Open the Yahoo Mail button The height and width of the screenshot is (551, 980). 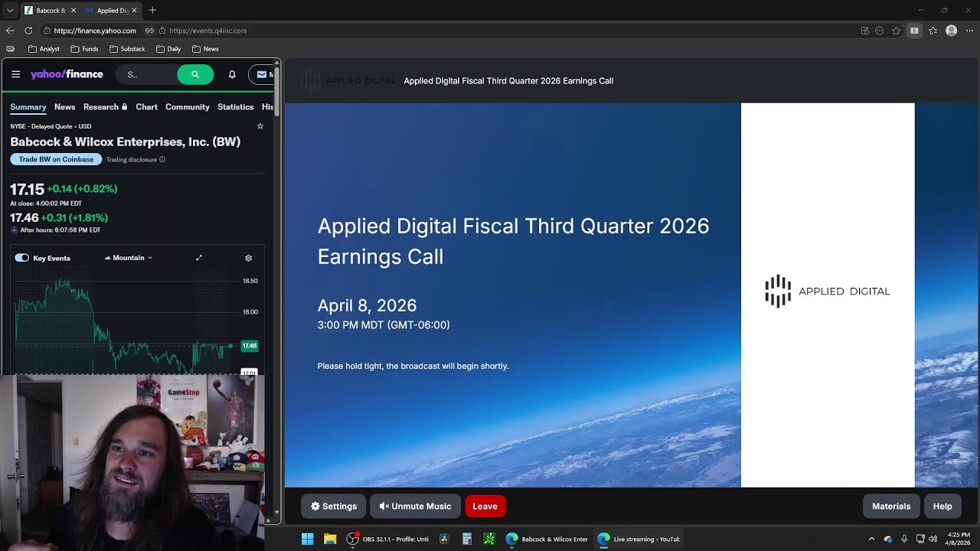(x=261, y=74)
